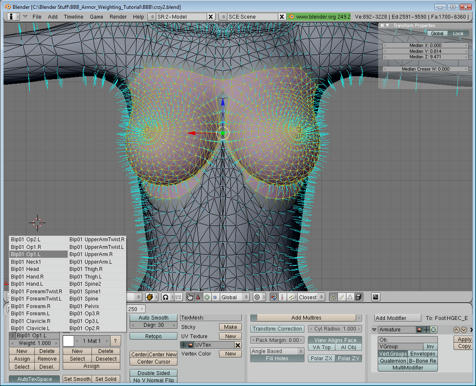Collapse Transform Properties panel arrow
The width and height of the screenshot is (476, 386).
click(x=388, y=25)
